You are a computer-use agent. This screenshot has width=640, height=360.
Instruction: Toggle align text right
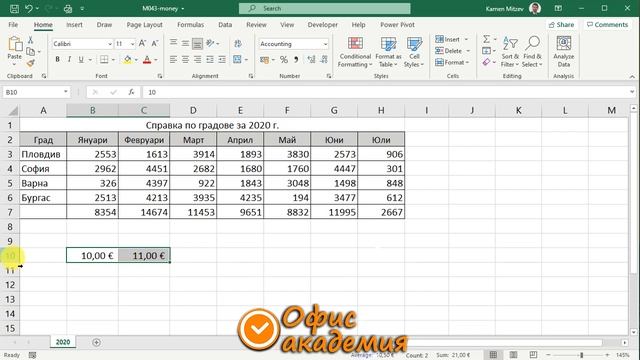[197, 60]
